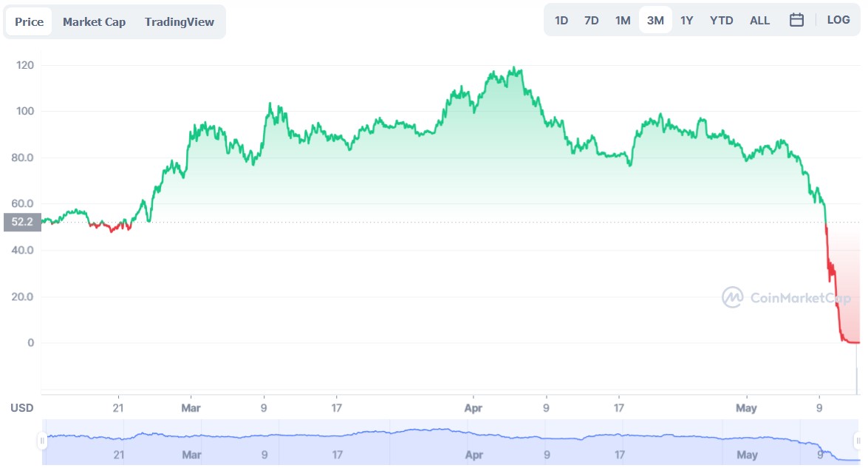
Task: Select the 1M time range
Action: pyautogui.click(x=622, y=20)
